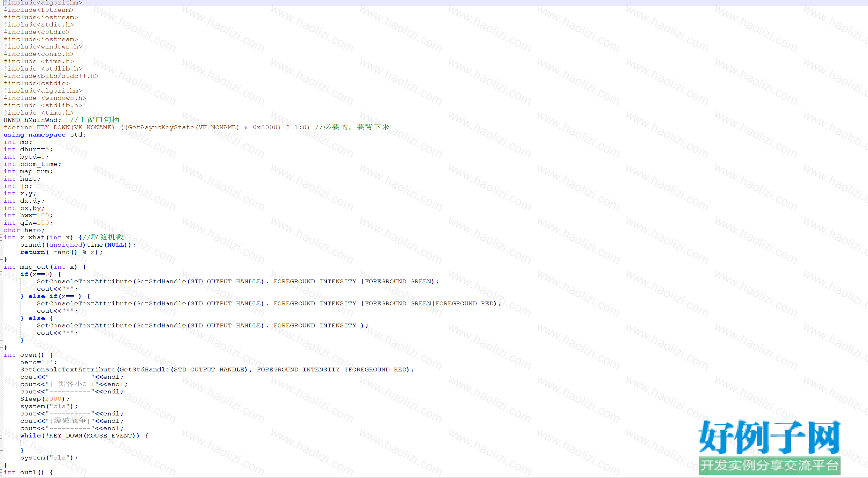
Task: Click the 'srand((unsigned)time(NULL));' line
Action: (78, 245)
